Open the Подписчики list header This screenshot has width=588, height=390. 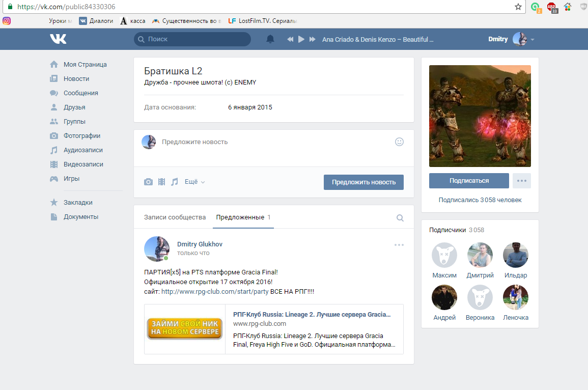click(457, 230)
